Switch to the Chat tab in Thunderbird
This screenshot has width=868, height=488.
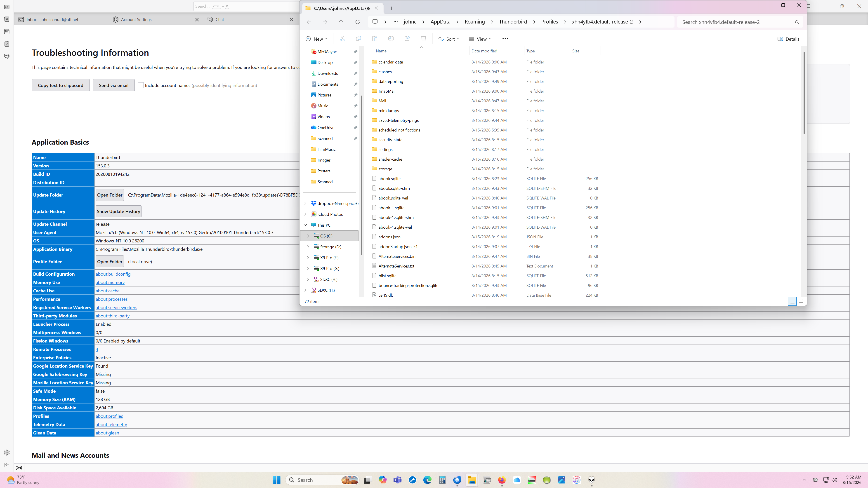click(x=251, y=19)
